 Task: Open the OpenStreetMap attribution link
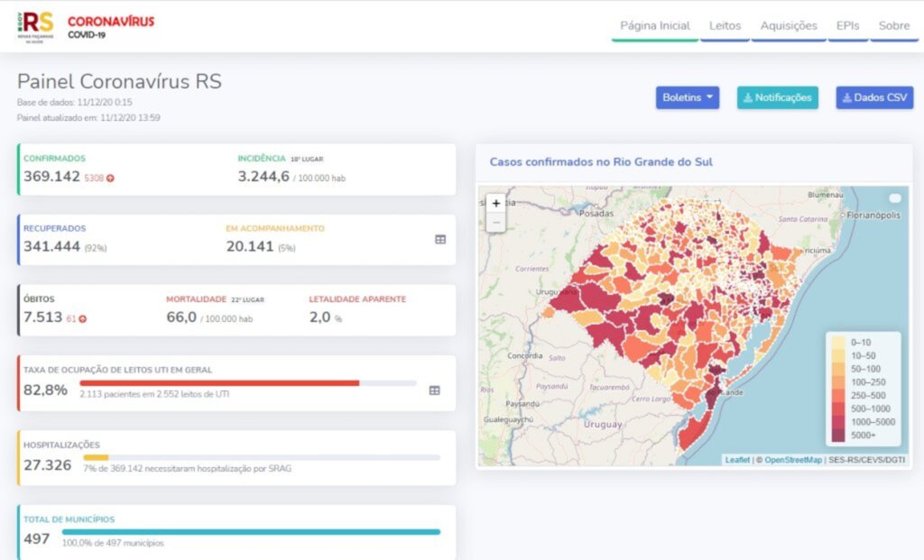pos(793,460)
